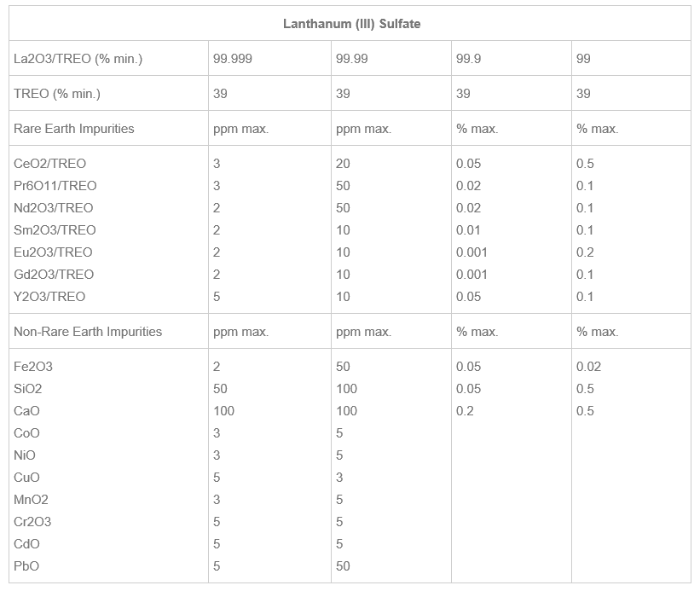The height and width of the screenshot is (597, 700).
Task: Select the La2O3/TREO (% min.) row label
Action: (x=78, y=59)
